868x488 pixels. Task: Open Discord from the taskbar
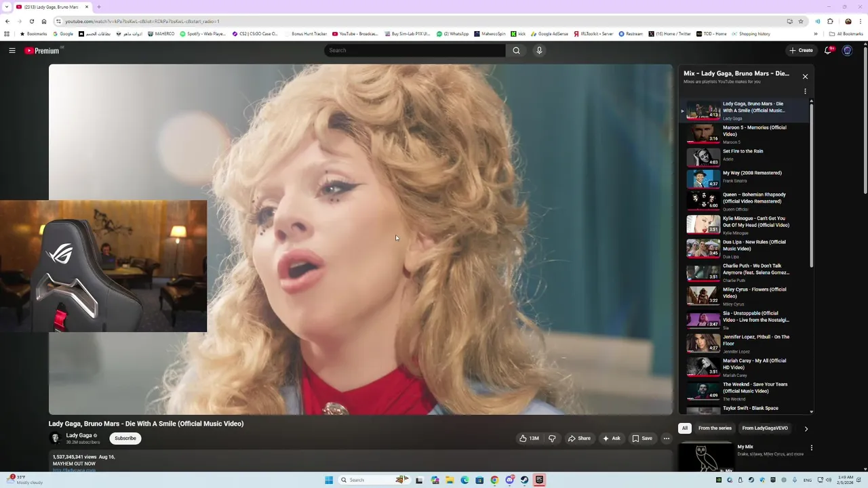click(x=509, y=480)
